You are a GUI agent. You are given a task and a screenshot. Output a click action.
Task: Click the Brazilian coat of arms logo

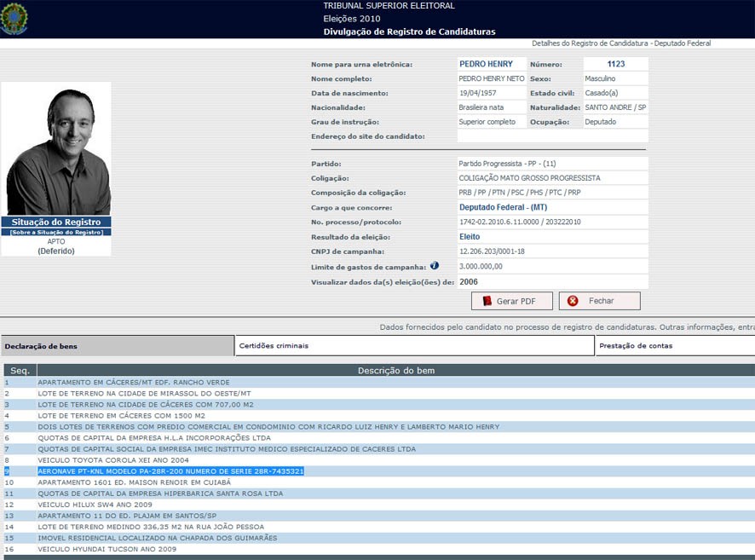coord(14,19)
